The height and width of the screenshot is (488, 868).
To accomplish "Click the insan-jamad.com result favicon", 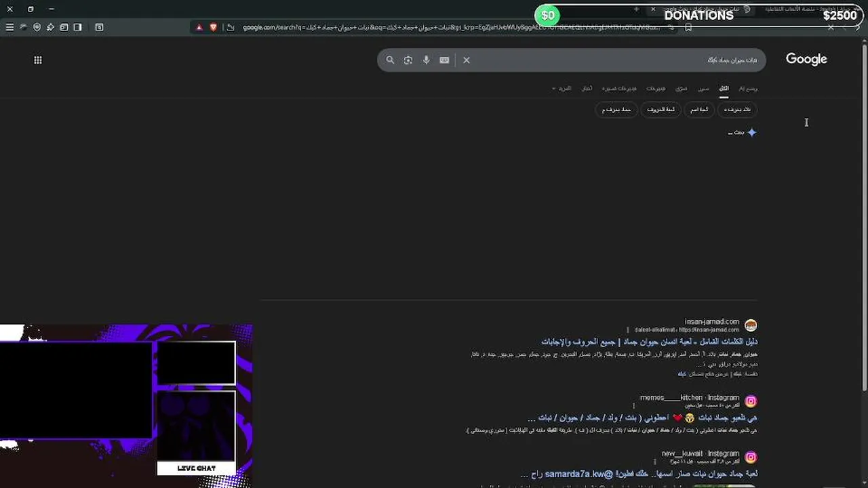I will [751, 325].
